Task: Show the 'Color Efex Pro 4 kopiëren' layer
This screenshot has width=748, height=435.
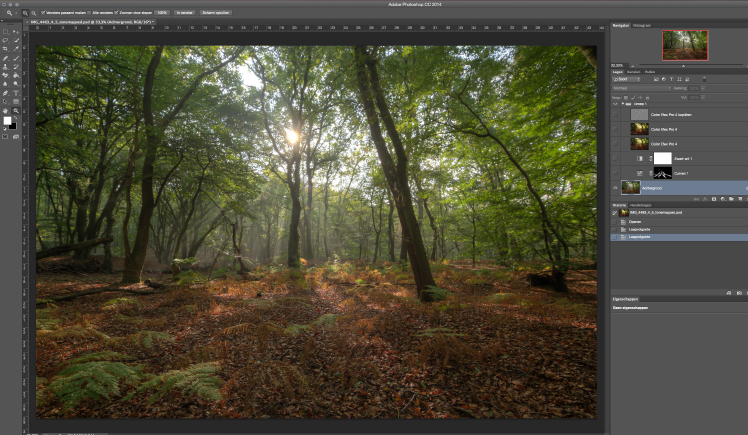Action: tap(615, 114)
